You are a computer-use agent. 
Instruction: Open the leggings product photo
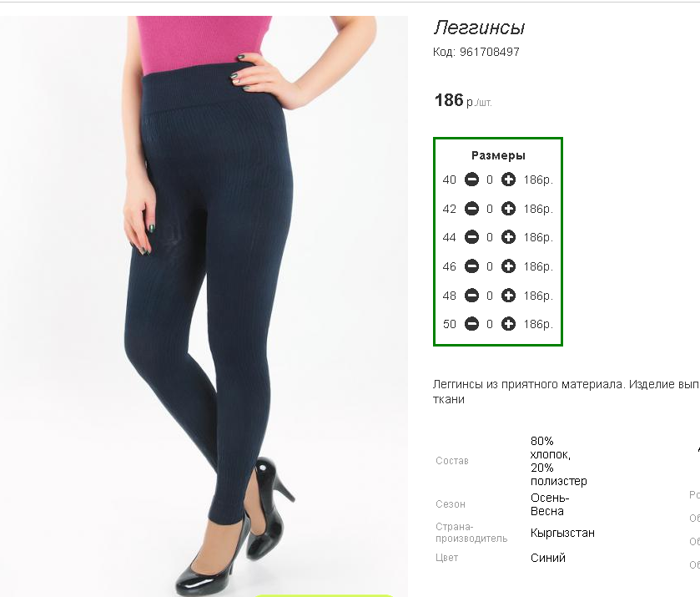[204, 306]
